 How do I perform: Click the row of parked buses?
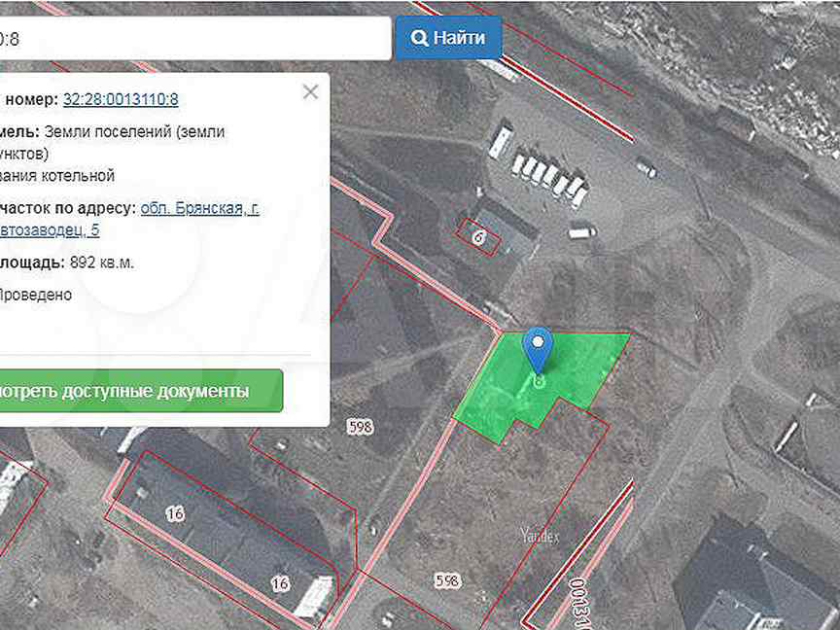pos(549,177)
